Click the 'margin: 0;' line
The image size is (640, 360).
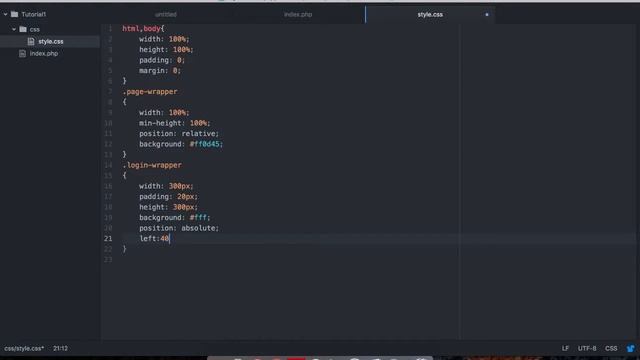[x=160, y=71]
